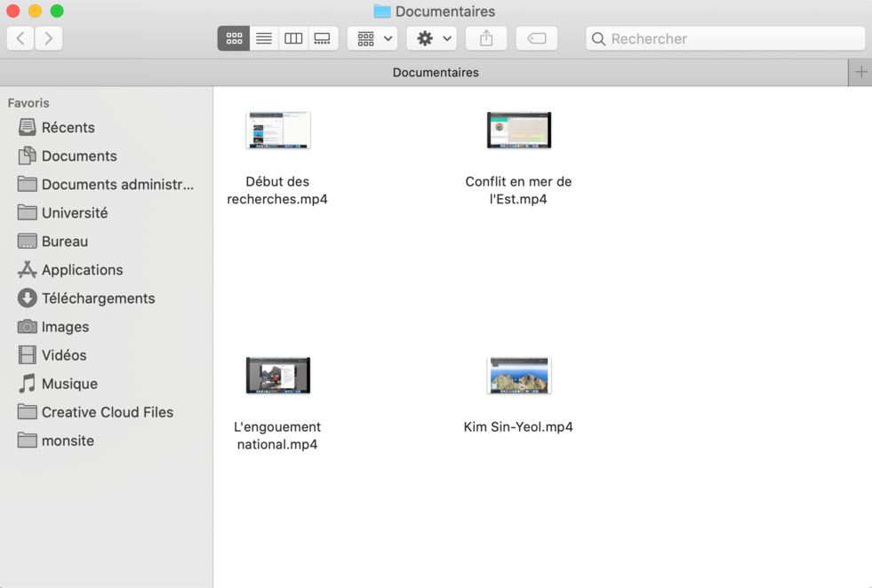Viewport: 872px width, 588px height.
Task: Click the edit tags icon
Action: click(537, 38)
